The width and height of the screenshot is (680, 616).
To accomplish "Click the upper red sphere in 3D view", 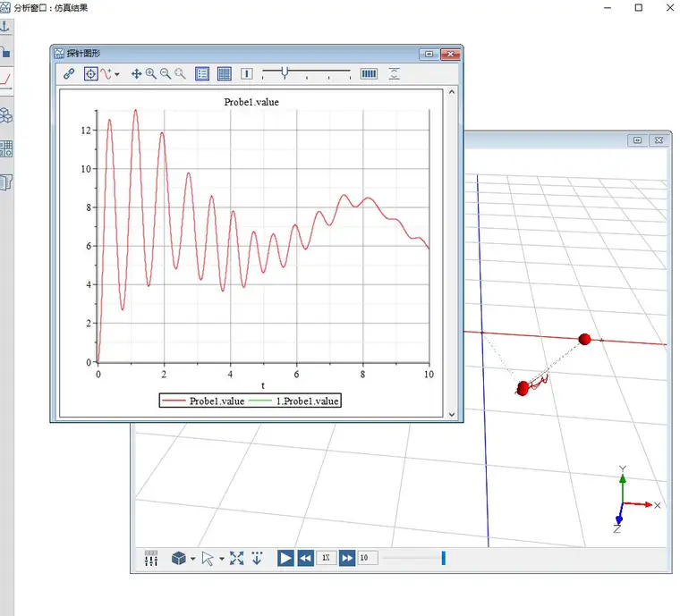I will point(584,339).
